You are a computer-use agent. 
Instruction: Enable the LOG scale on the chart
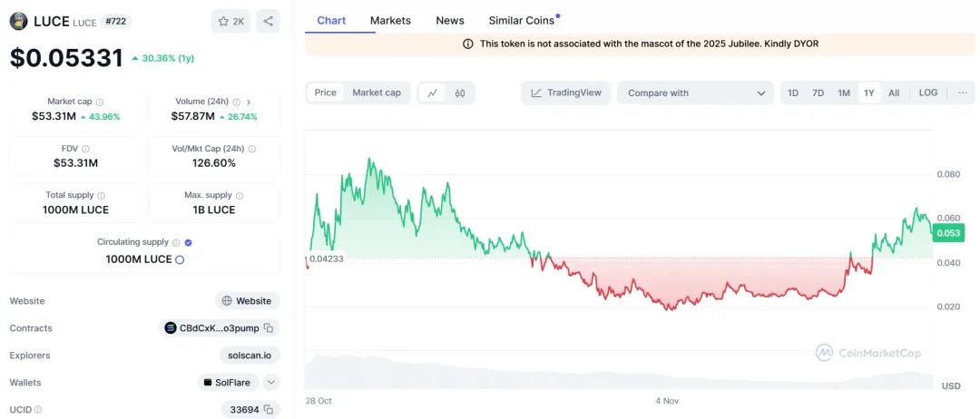(928, 93)
